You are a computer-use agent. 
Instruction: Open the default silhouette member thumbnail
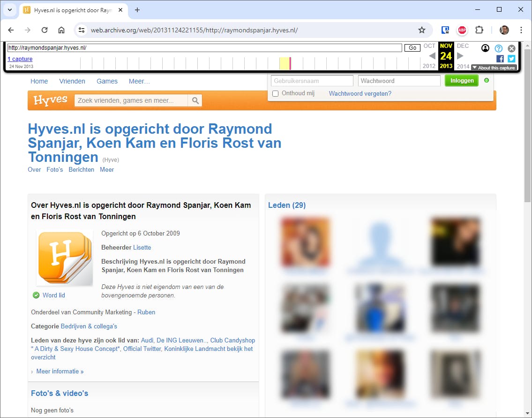[x=380, y=242]
